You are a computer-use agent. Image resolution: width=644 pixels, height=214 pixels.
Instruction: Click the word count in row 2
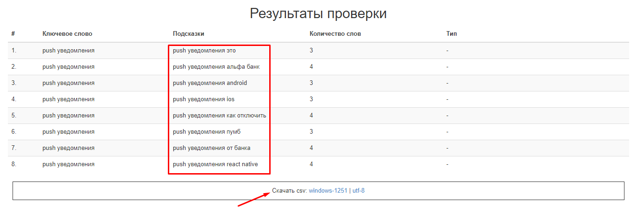(311, 67)
